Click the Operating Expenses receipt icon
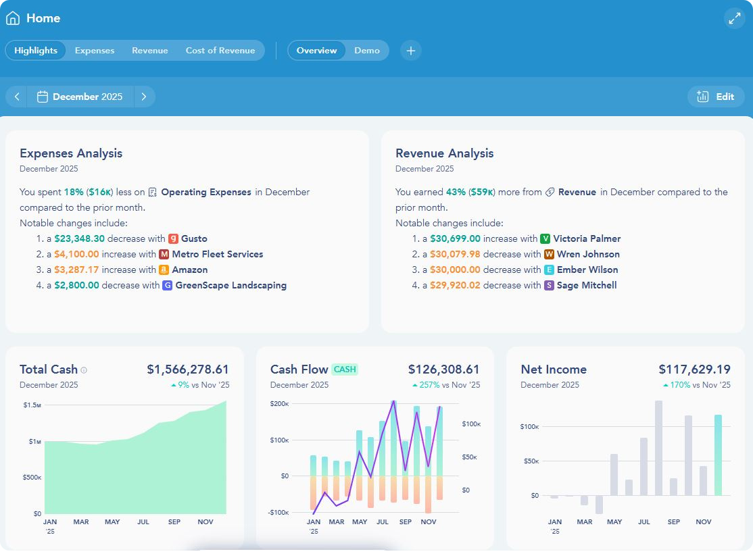Image resolution: width=753 pixels, height=560 pixels. click(x=153, y=193)
